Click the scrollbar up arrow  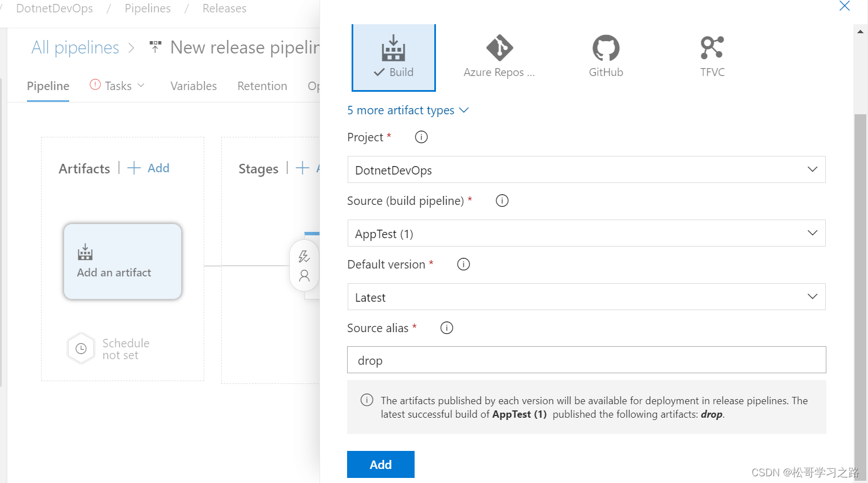click(860, 32)
